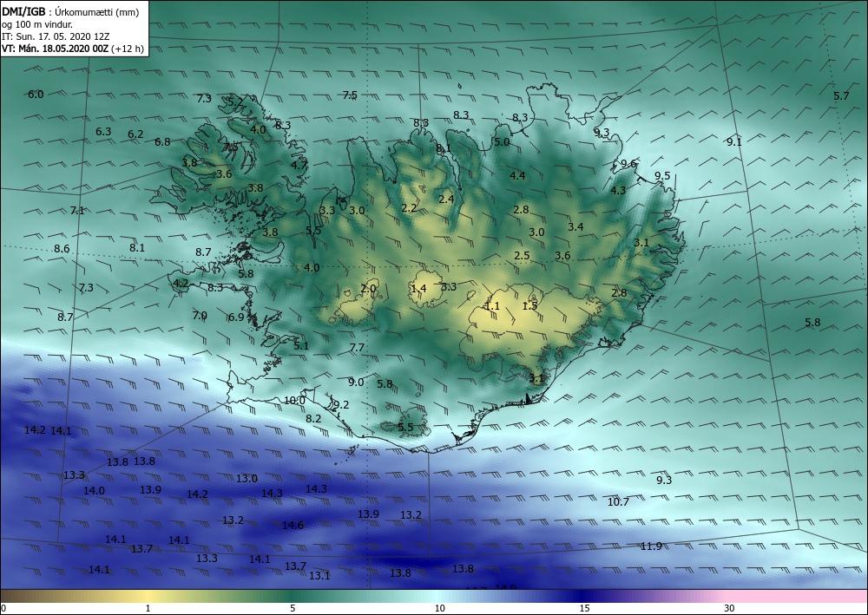This screenshot has height=615, width=868.
Task: Click the value 9.5 off the east coast
Action: (662, 176)
